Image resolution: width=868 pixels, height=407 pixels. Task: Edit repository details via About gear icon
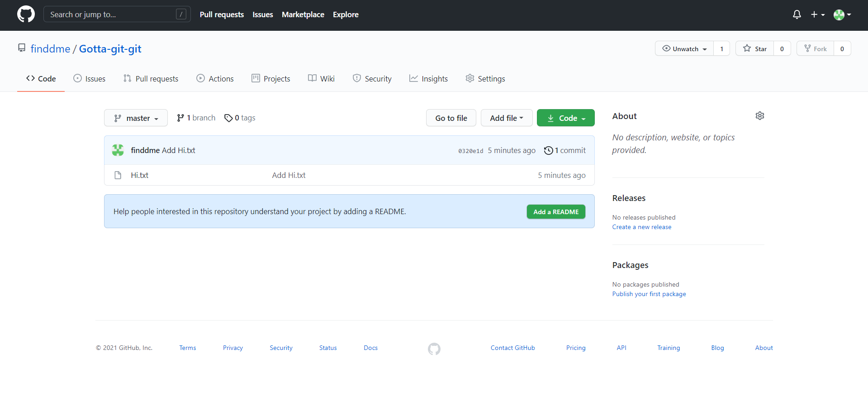760,116
